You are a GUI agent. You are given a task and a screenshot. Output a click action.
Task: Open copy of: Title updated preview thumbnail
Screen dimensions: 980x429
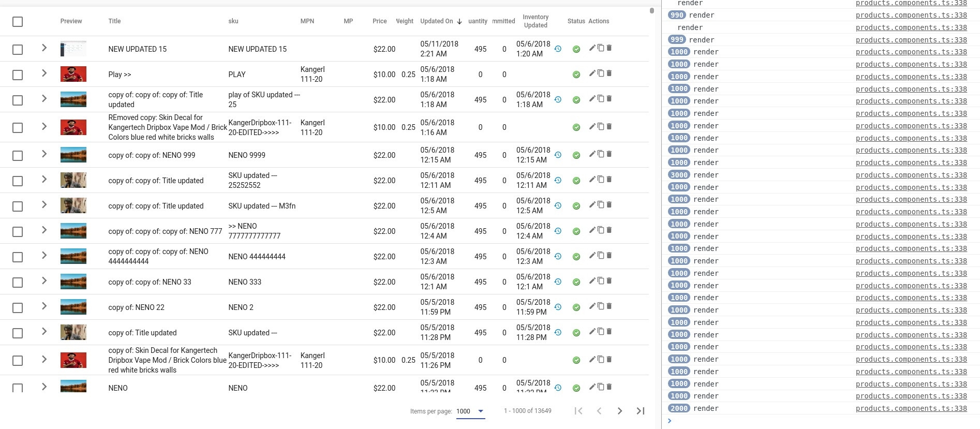coord(73,332)
